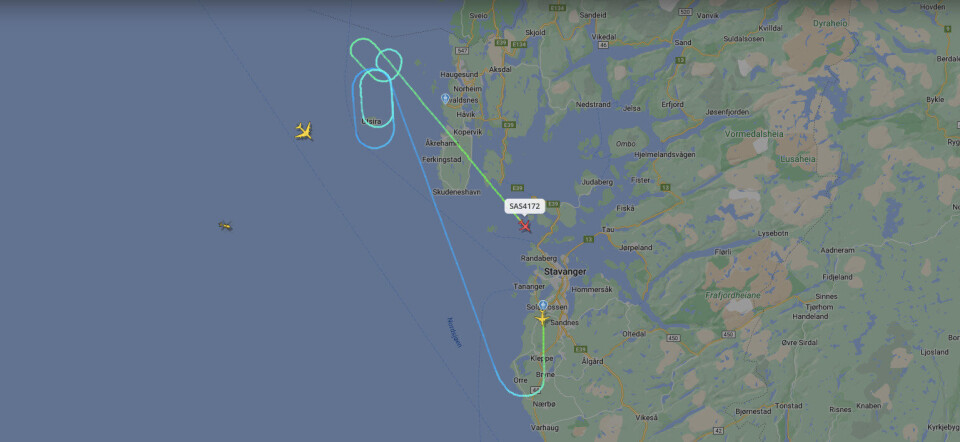Screen dimensions: 960x442
Task: Click the yellow aircraft near Sola airport
Action: pos(542,318)
